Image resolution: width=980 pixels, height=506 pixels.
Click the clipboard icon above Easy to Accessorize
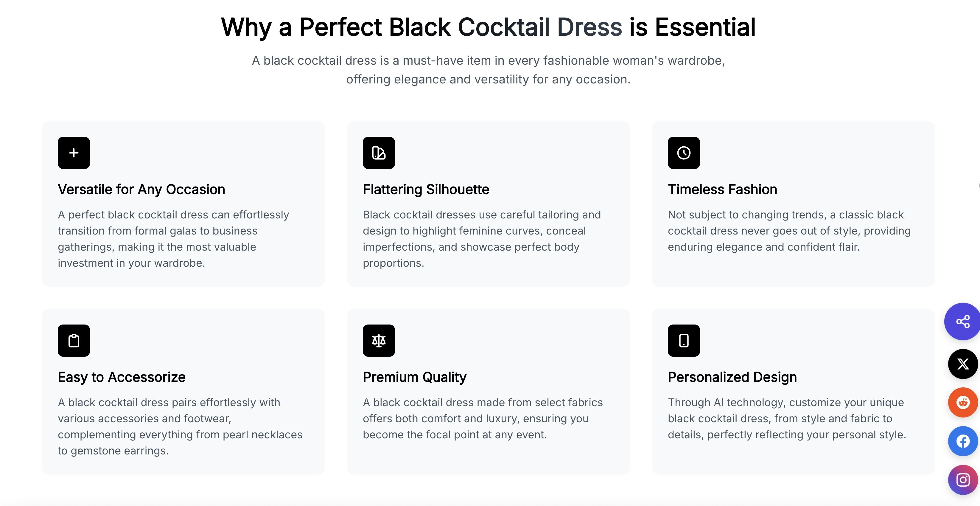coord(74,340)
